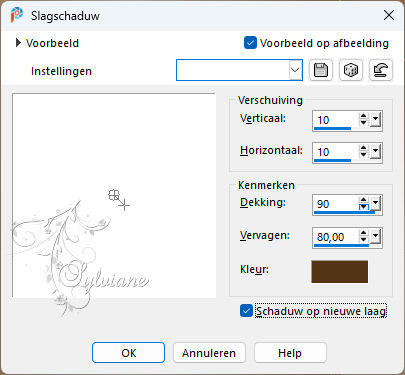Decrease Horizontaal value with down arrow
This screenshot has width=405, height=375.
363,155
